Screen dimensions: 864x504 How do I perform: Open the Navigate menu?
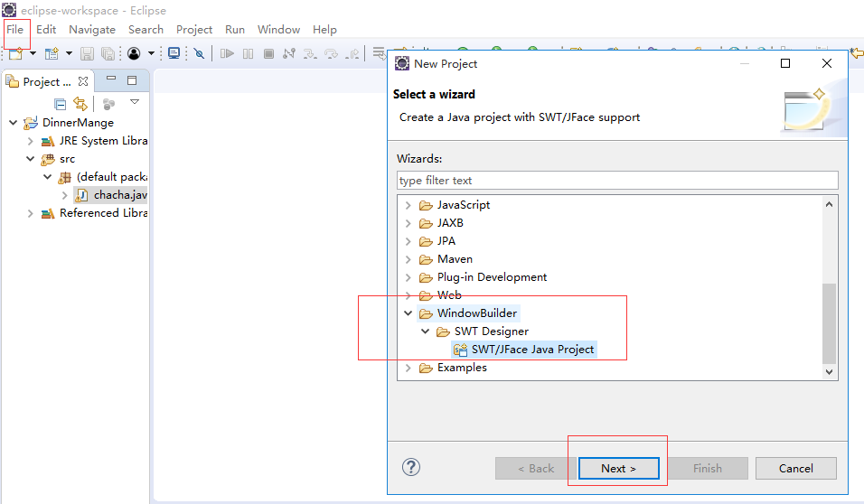coord(92,29)
